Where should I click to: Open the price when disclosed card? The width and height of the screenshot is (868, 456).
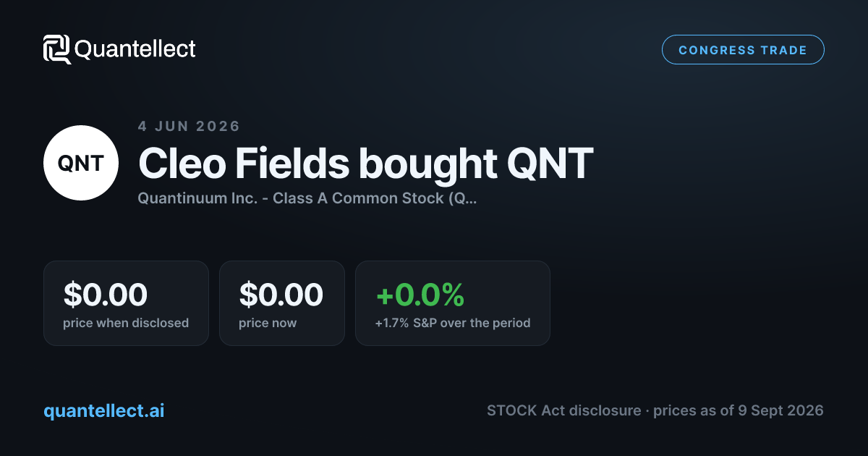coord(126,303)
